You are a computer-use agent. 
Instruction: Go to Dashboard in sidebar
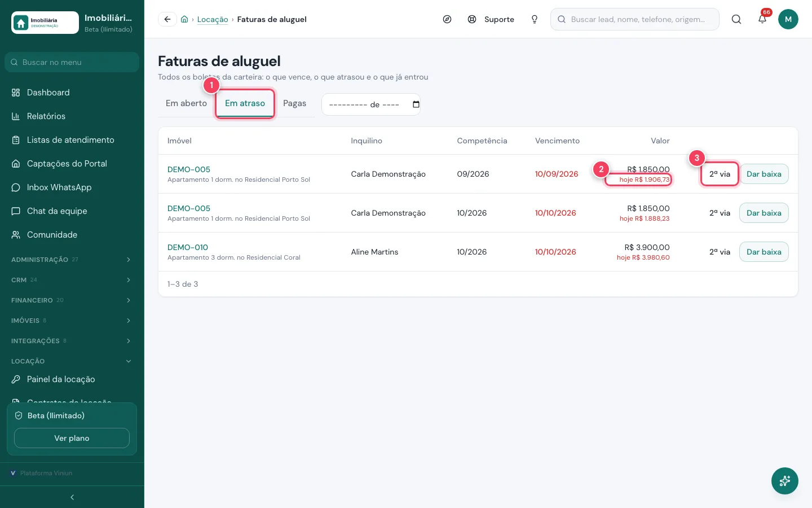point(72,93)
